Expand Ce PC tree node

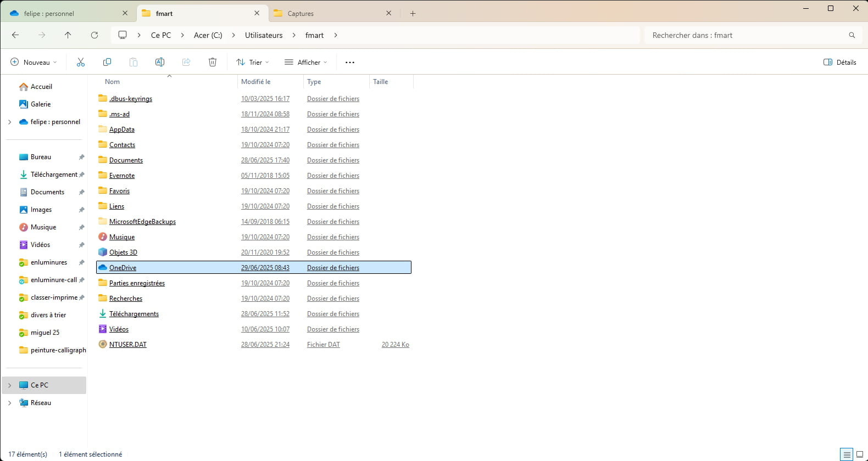coord(9,385)
